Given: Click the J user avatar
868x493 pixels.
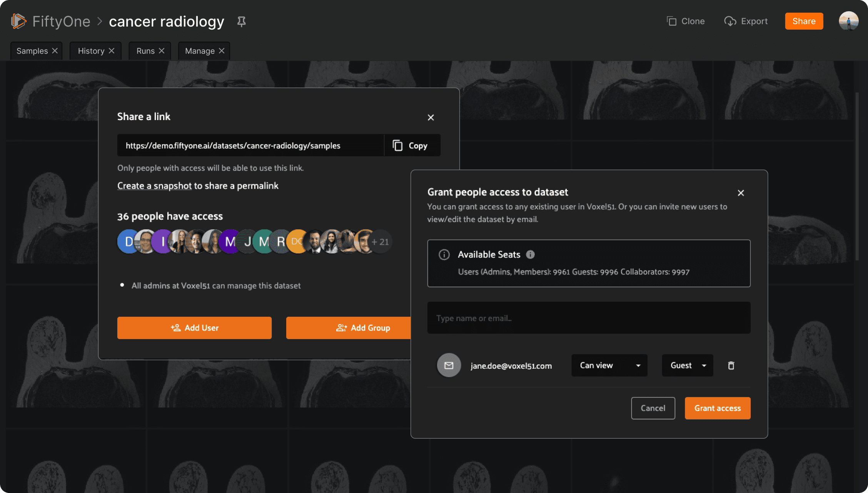Looking at the screenshot, I should click(247, 241).
